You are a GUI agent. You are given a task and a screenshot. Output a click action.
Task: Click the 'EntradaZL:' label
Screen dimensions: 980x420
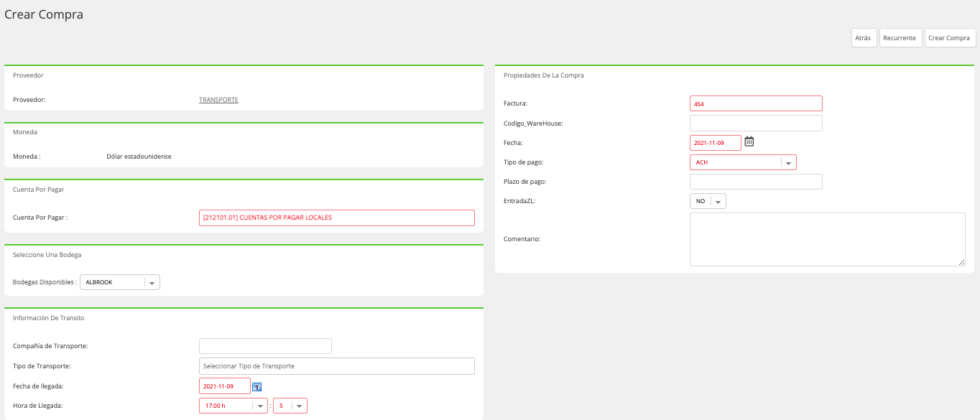coord(519,201)
